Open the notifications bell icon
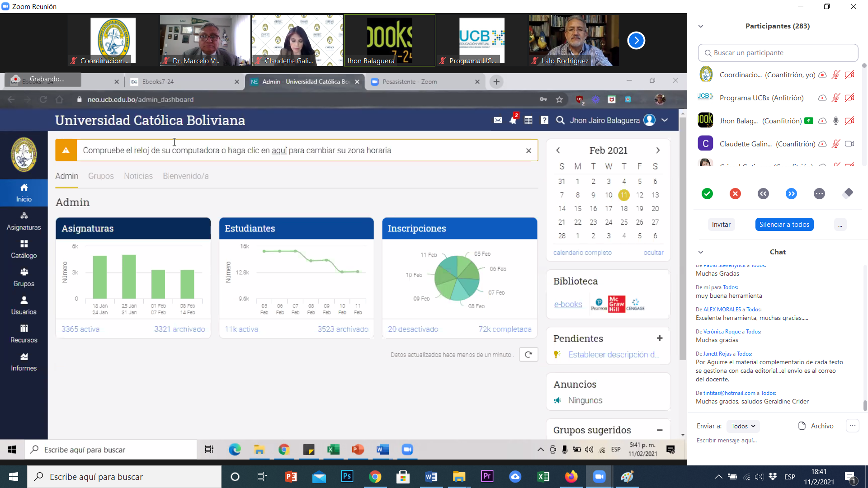Image resolution: width=868 pixels, height=488 pixels. (x=513, y=120)
